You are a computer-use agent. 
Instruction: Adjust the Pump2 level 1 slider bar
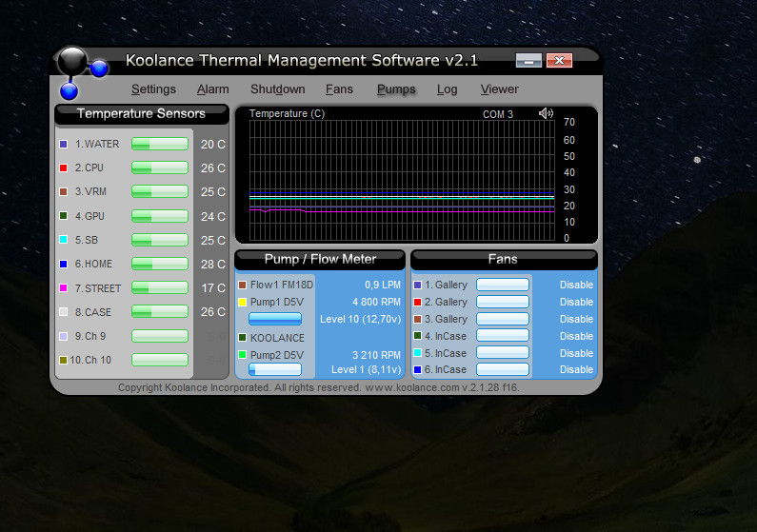coord(275,369)
